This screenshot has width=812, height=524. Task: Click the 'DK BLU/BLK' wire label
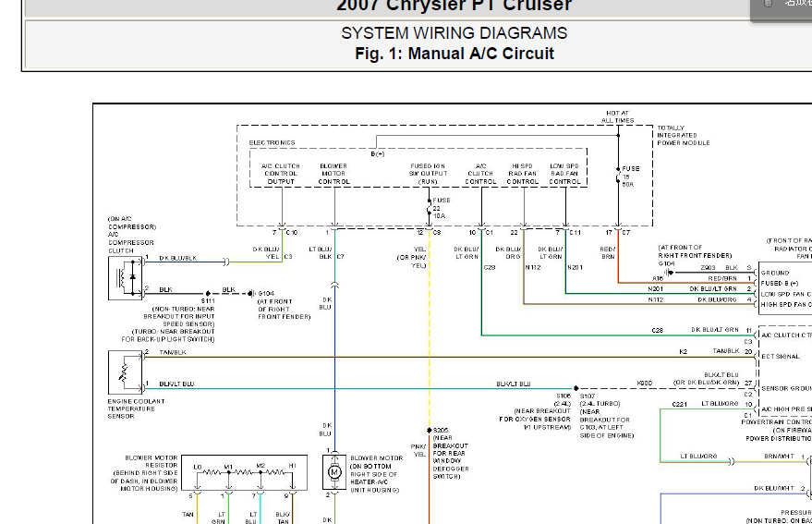click(177, 258)
